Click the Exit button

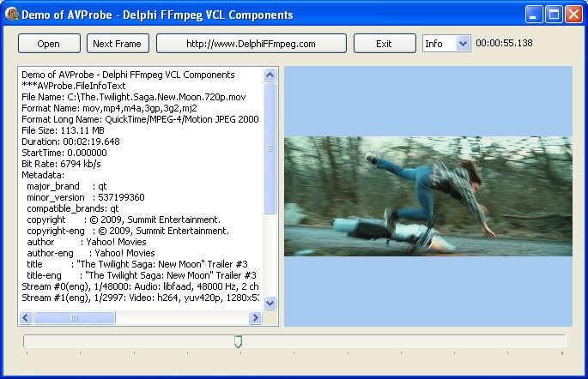pos(385,44)
